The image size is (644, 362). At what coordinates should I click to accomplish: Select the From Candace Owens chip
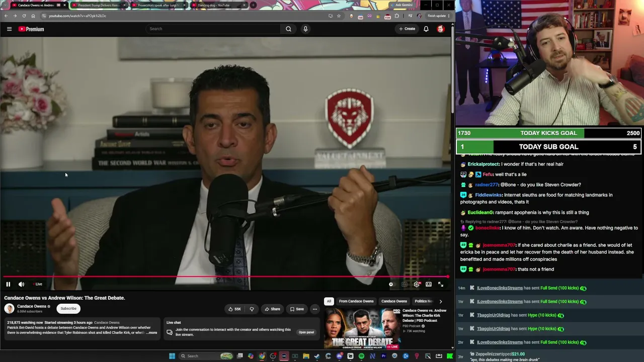[356, 301]
